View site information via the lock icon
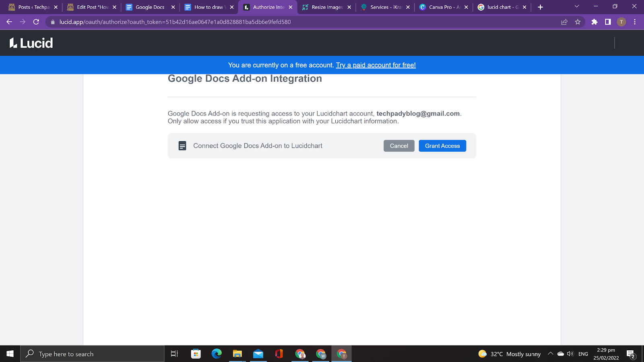Viewport: 644px width, 362px height. coord(52,22)
